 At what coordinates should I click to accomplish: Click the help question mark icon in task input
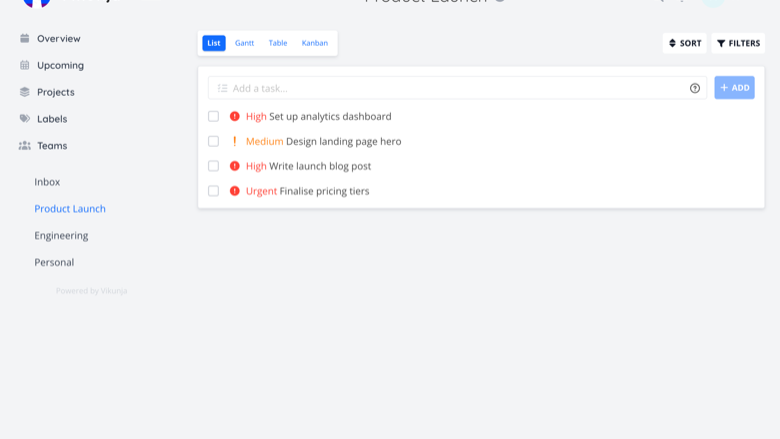click(x=694, y=88)
